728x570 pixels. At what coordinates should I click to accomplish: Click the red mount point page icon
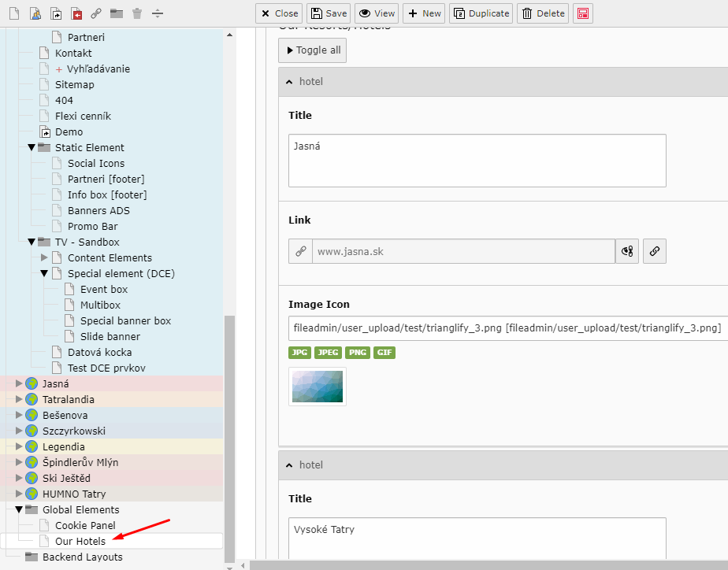coord(76,13)
